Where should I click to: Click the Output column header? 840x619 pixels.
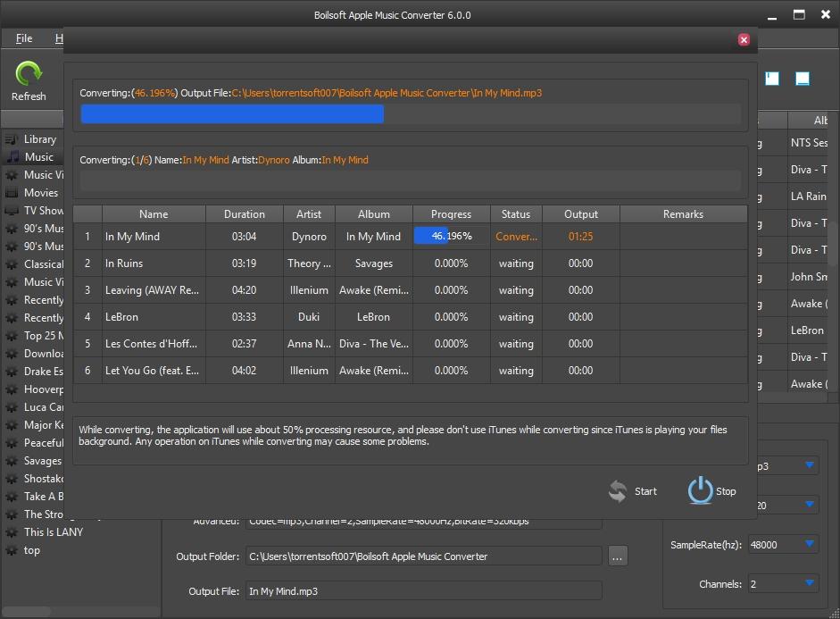pyautogui.click(x=581, y=213)
